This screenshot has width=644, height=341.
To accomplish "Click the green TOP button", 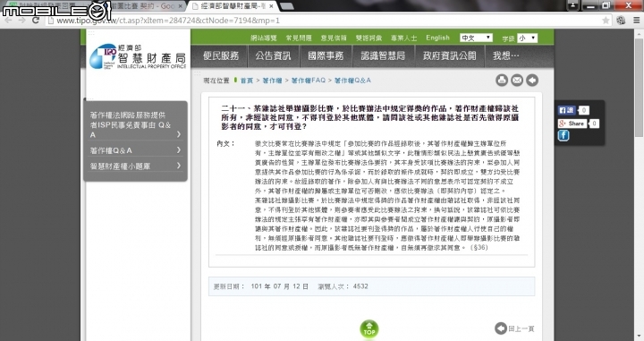I will pos(369,329).
